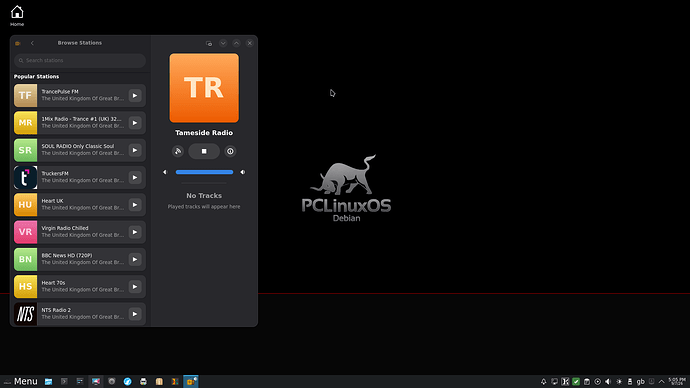The height and width of the screenshot is (388, 690).
Task: Open the camera app icon in the taskbar
Action: point(112,381)
